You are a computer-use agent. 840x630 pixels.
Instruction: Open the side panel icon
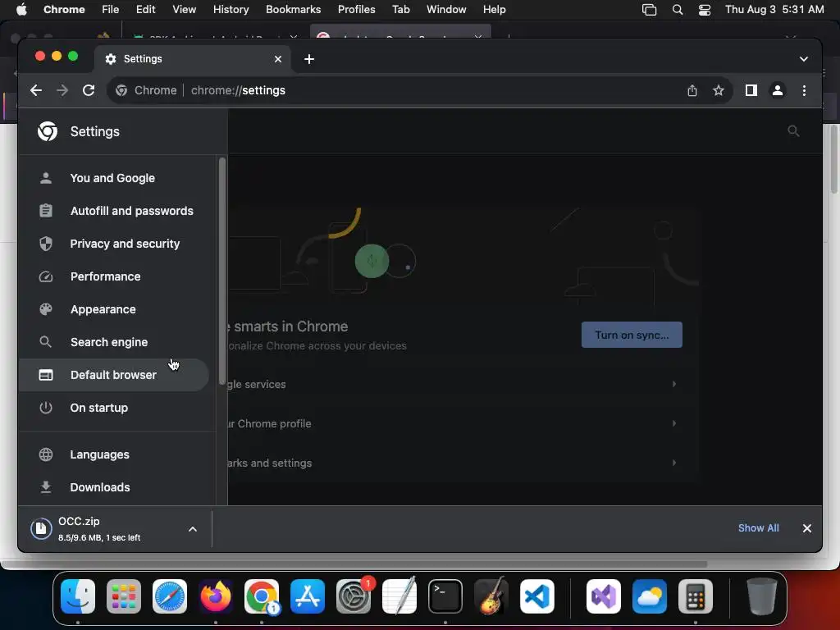coord(751,90)
